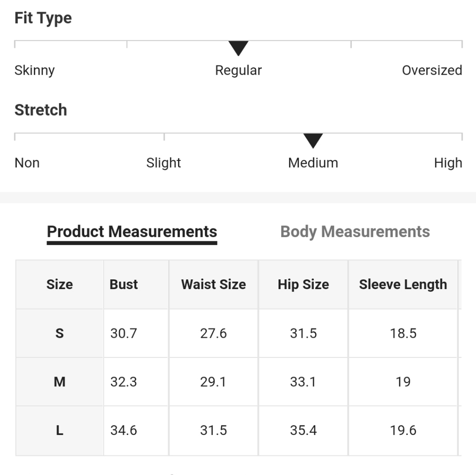Click the Slight stretch label

[x=164, y=163]
